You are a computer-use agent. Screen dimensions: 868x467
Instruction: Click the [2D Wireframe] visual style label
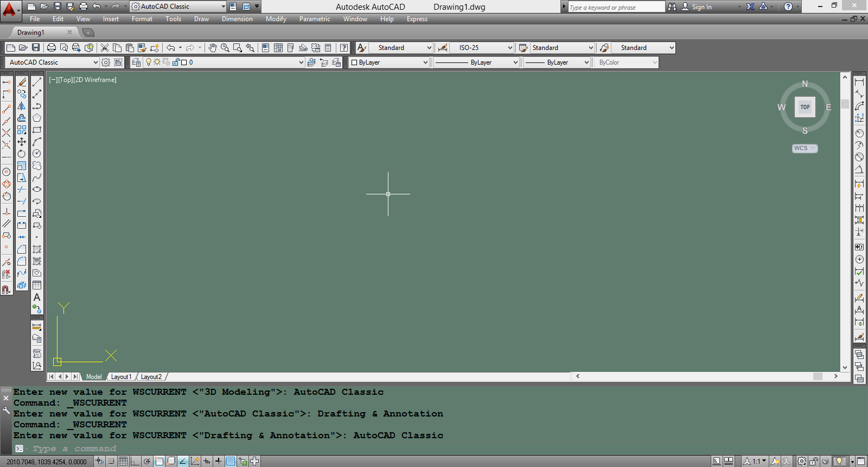94,80
